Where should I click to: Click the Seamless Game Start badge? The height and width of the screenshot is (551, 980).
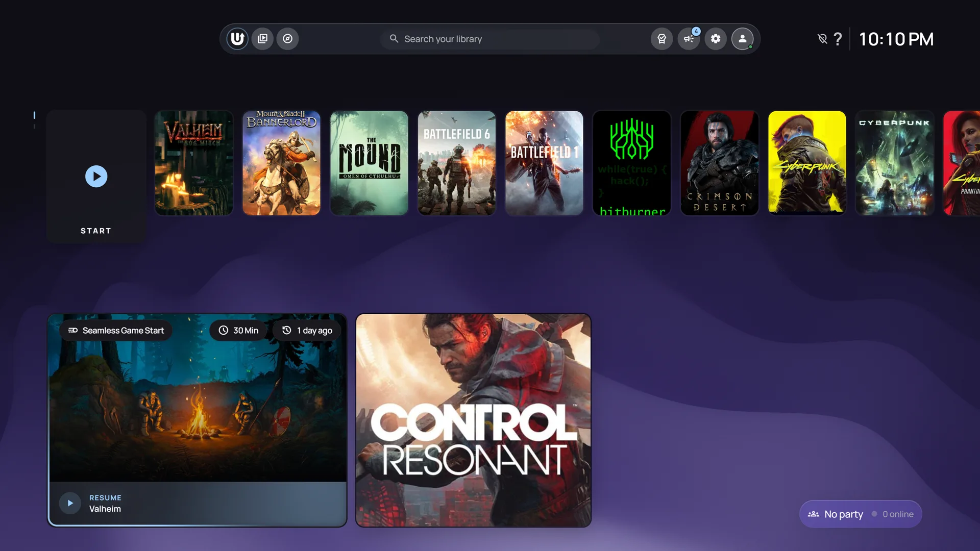(116, 331)
